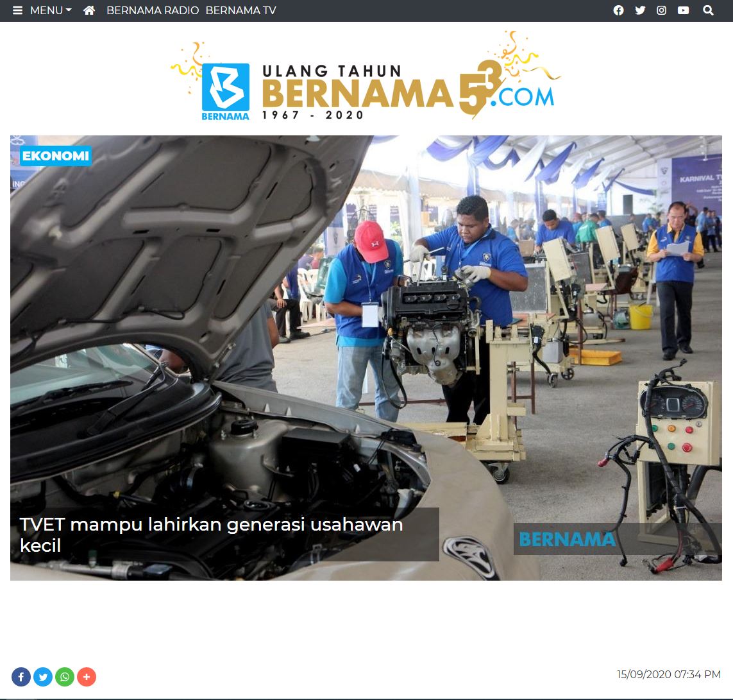
Task: Share article via WhatsApp button
Action: 65,677
